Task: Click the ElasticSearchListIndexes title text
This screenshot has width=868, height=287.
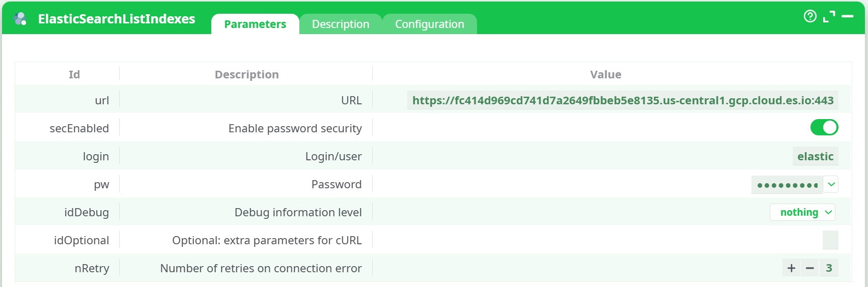Action: pos(117,19)
